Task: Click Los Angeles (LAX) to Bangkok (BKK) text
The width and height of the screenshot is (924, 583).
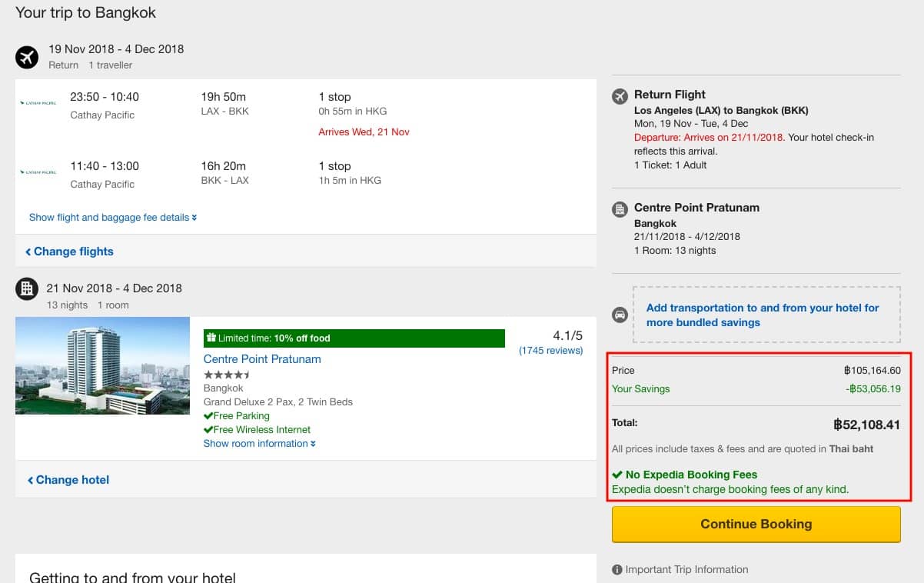Action: (x=721, y=111)
